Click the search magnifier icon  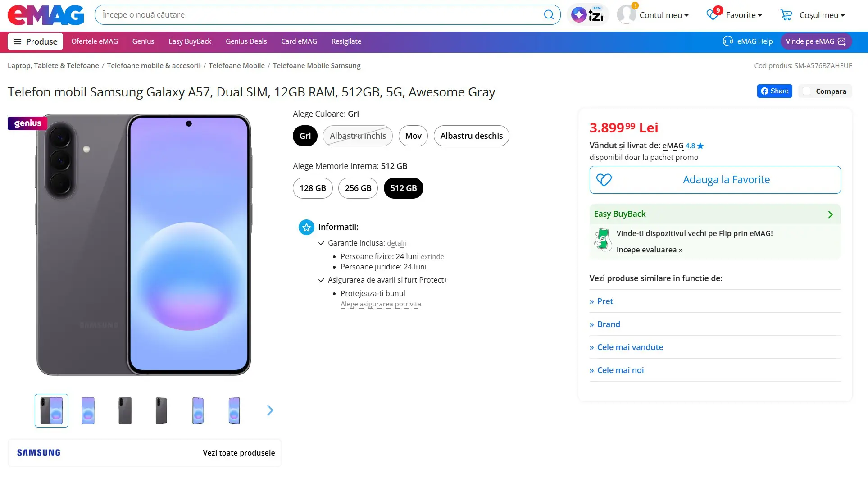(x=549, y=15)
